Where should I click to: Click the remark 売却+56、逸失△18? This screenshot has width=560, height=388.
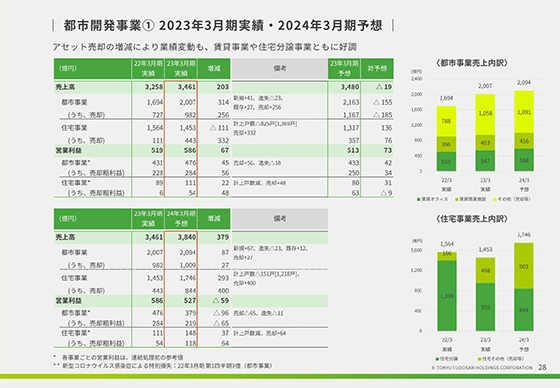click(257, 163)
